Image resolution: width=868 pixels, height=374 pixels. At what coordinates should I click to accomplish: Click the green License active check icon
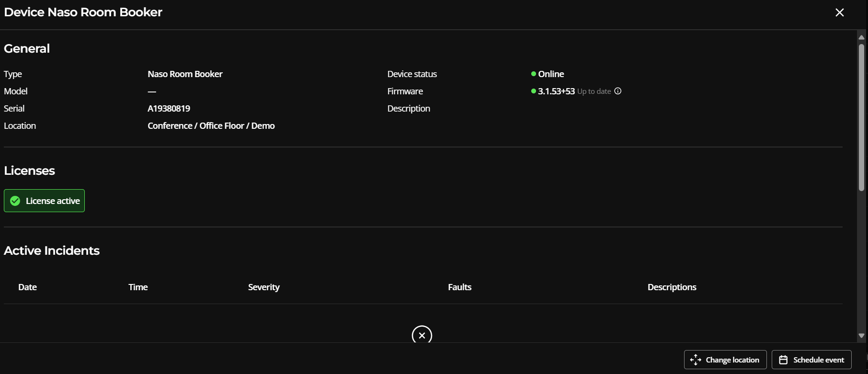[15, 201]
